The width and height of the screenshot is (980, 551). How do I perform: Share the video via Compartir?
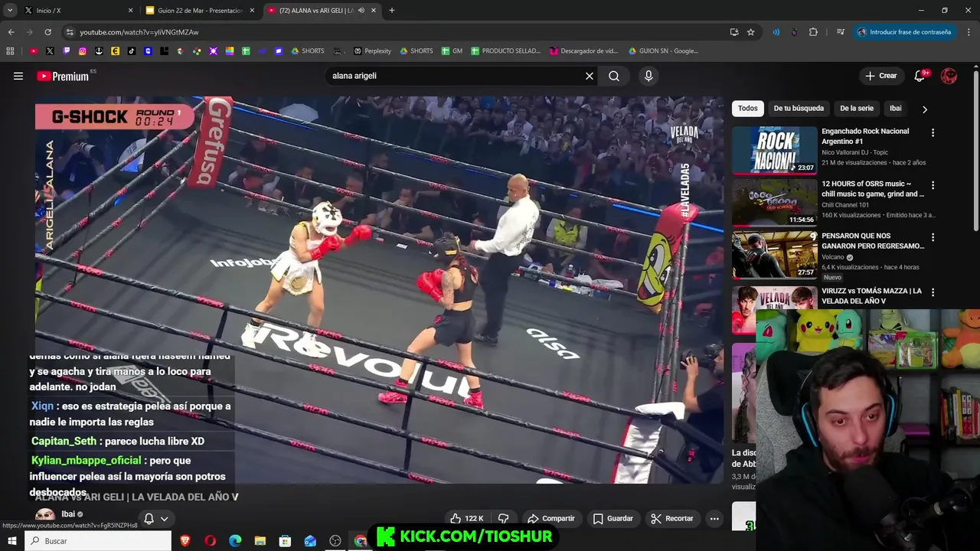point(551,518)
